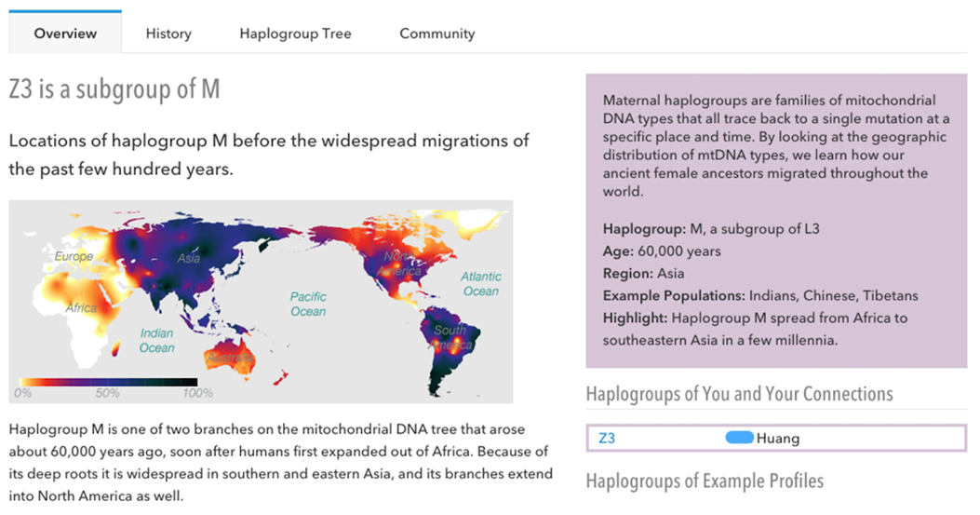Open the Z3 haplogroup link
This screenshot has width=980, height=515.
point(607,438)
